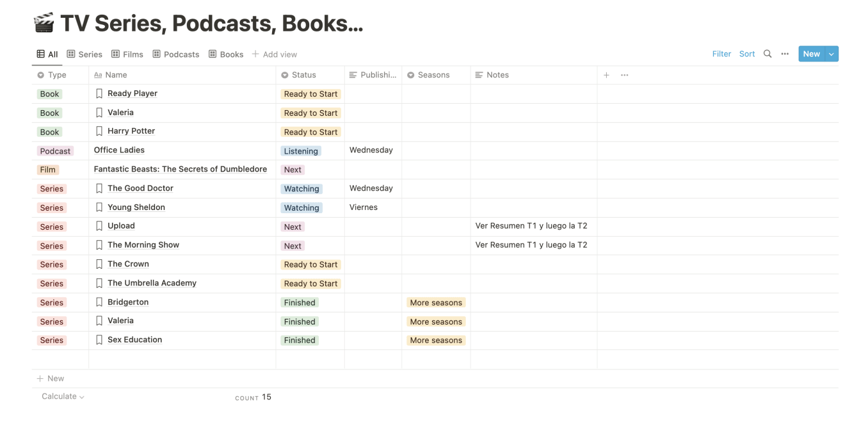Viewport: 868px width, 434px height.
Task: Open Fantastic Beasts Next status tag
Action: [x=293, y=170]
